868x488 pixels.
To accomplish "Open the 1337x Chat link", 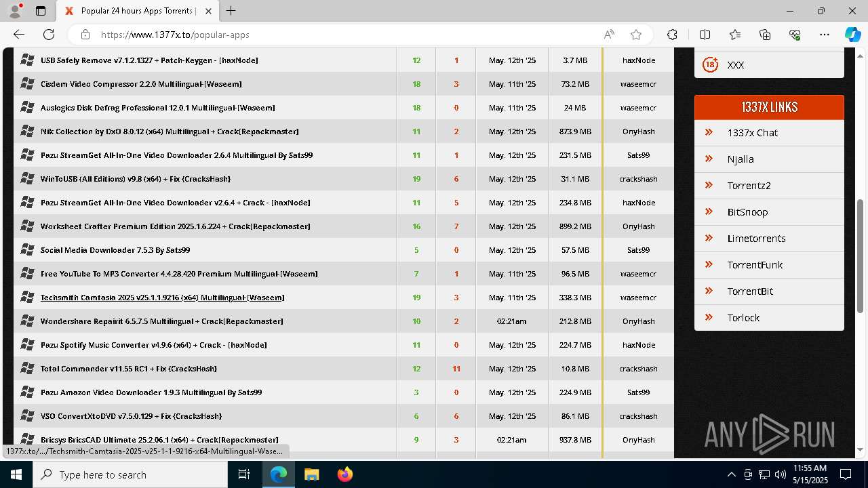I will [753, 133].
